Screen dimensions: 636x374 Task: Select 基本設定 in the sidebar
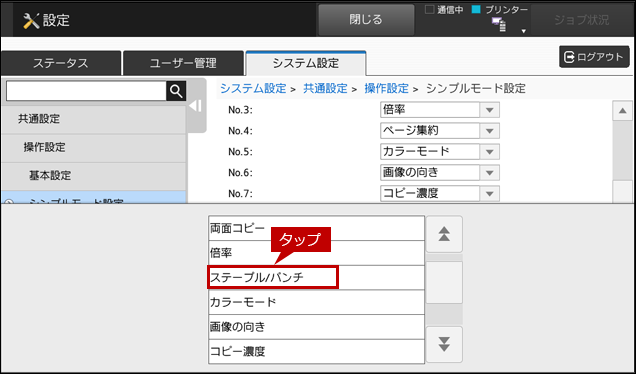pyautogui.click(x=94, y=176)
